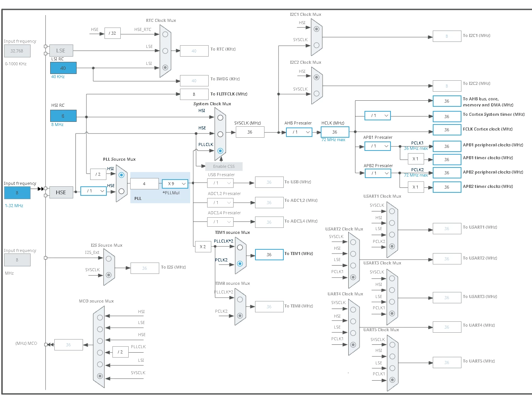Screen dimensions: 532x404
Task: Select HSI in I2C2 Clock Mux
Action: [317, 77]
